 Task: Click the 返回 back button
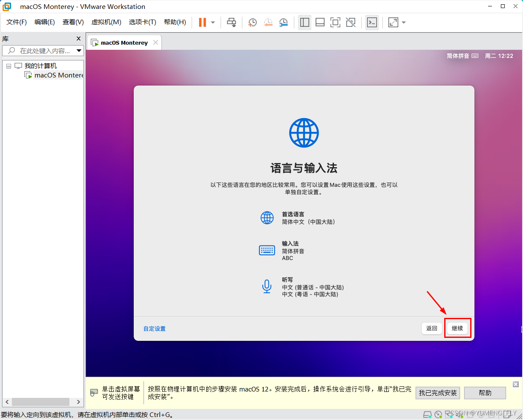click(432, 328)
